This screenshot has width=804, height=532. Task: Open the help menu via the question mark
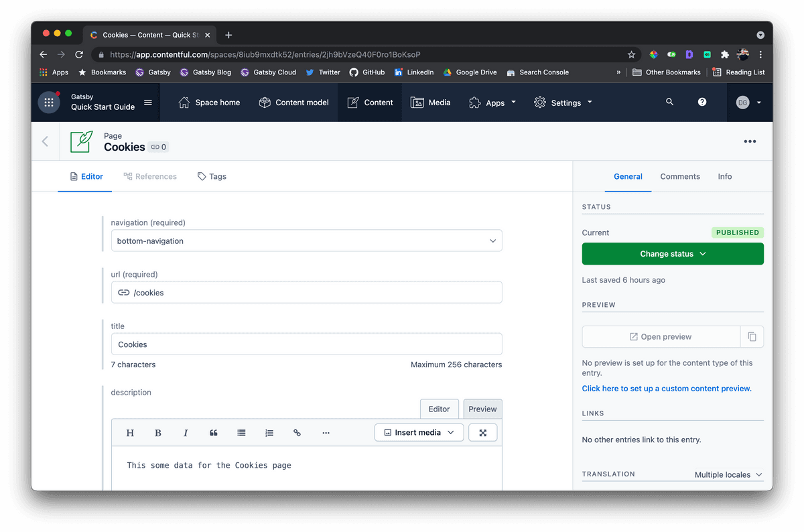pos(701,102)
